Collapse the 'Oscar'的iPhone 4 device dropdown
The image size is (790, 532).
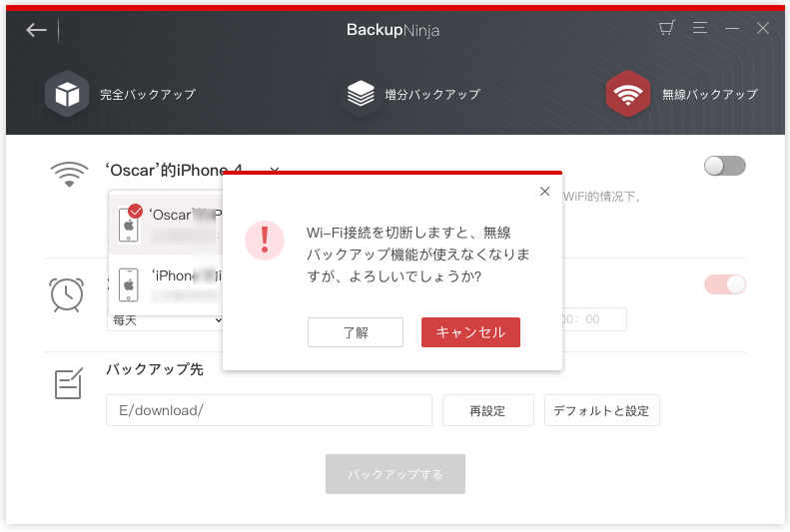click(x=275, y=170)
